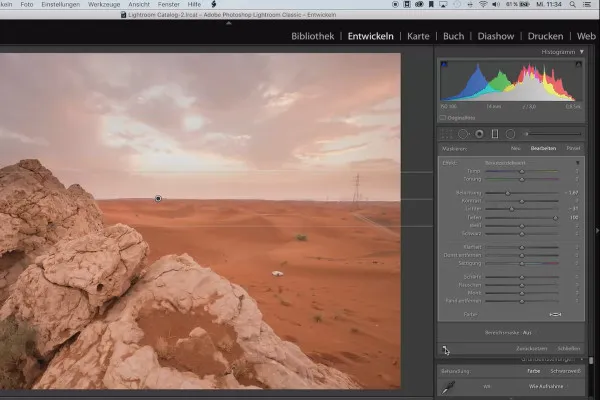
Task: Click the Lightroom catalog document icon in title
Action: pos(123,15)
